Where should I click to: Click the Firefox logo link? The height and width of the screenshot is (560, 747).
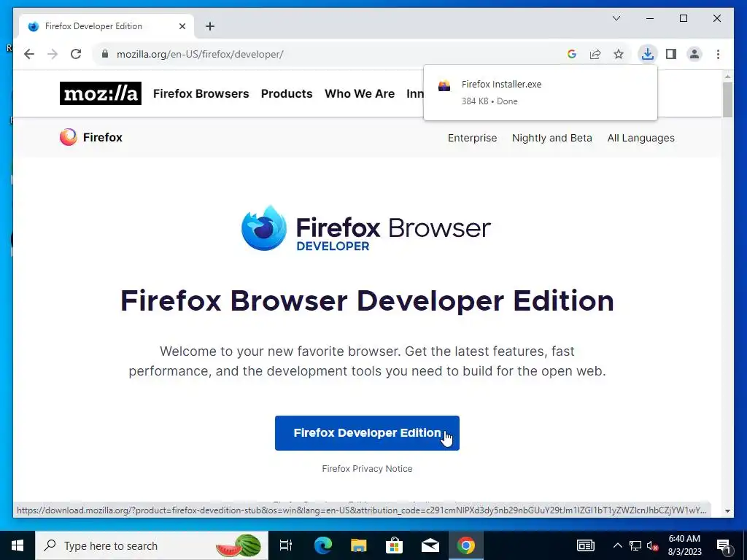click(x=91, y=137)
